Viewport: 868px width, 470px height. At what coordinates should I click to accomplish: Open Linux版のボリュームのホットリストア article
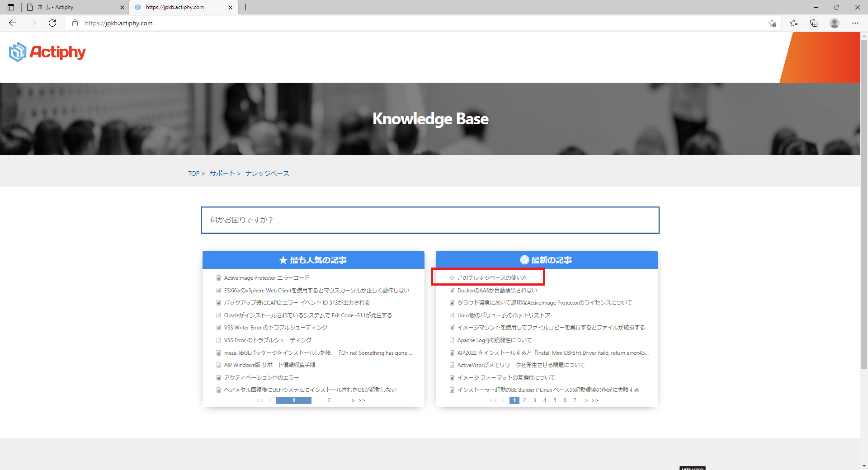point(504,315)
